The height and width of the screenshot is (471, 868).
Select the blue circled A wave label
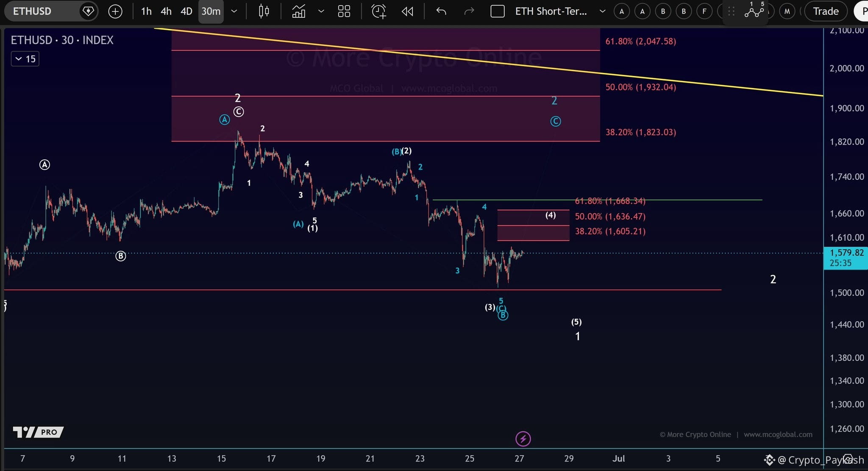pyautogui.click(x=224, y=120)
